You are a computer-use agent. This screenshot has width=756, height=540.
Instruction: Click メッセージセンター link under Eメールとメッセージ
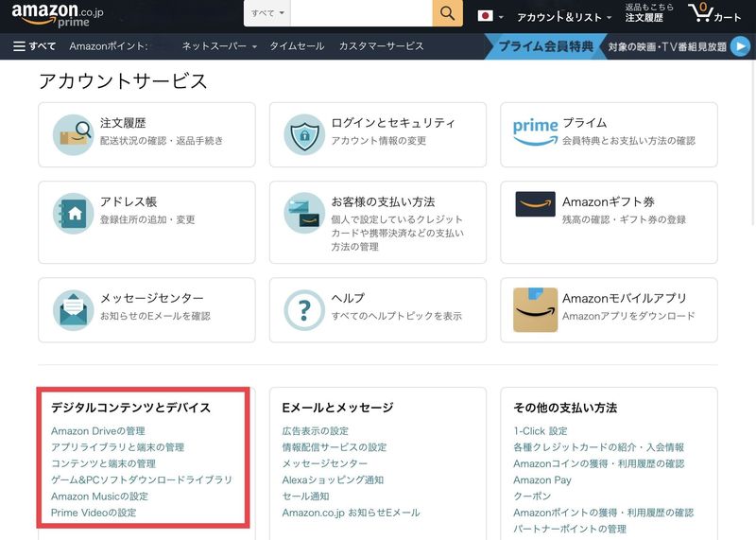[324, 463]
